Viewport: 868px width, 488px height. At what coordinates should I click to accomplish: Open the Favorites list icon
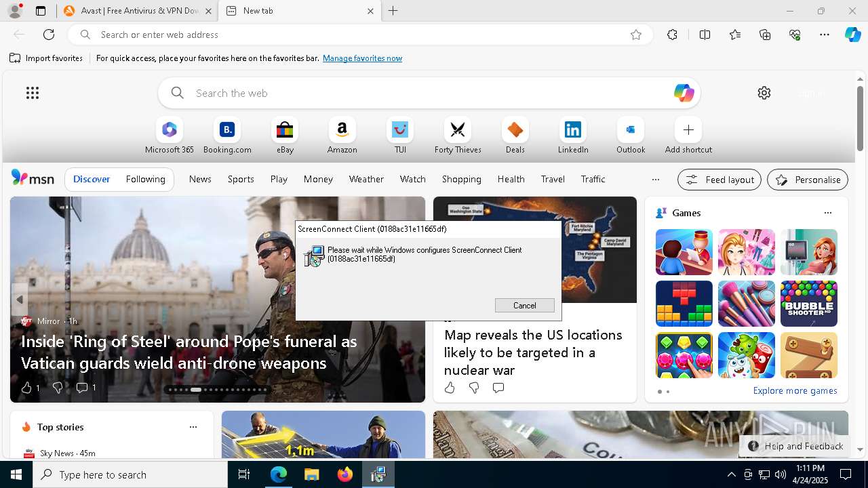tap(735, 35)
